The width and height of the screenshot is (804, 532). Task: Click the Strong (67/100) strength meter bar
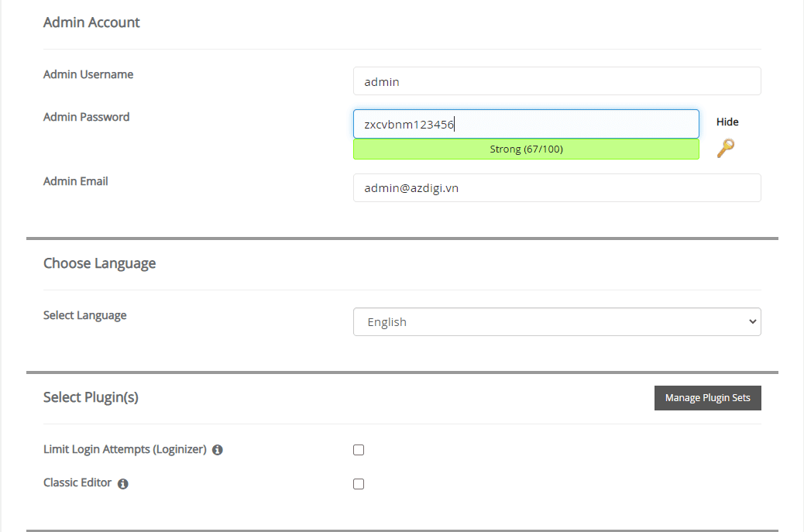pos(526,148)
